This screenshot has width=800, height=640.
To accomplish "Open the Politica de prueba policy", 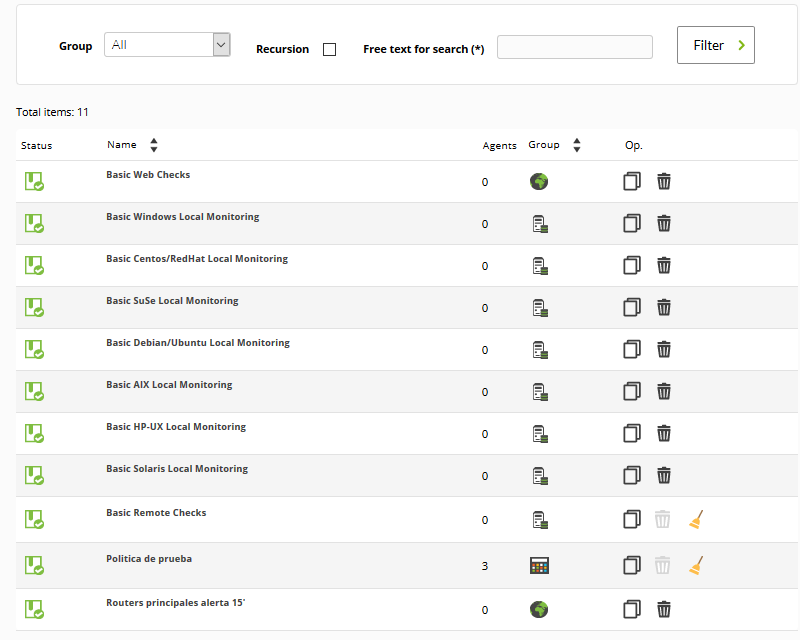I will 149,559.
